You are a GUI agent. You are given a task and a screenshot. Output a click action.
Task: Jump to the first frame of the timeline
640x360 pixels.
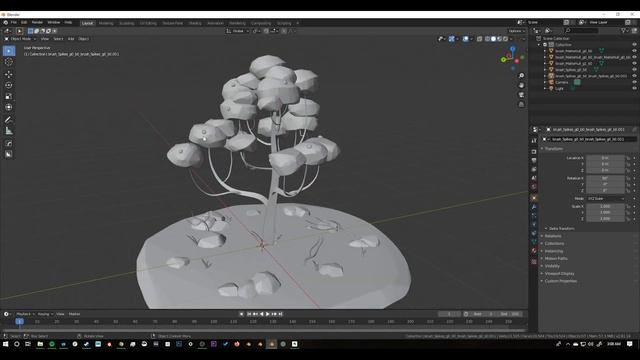click(249, 314)
